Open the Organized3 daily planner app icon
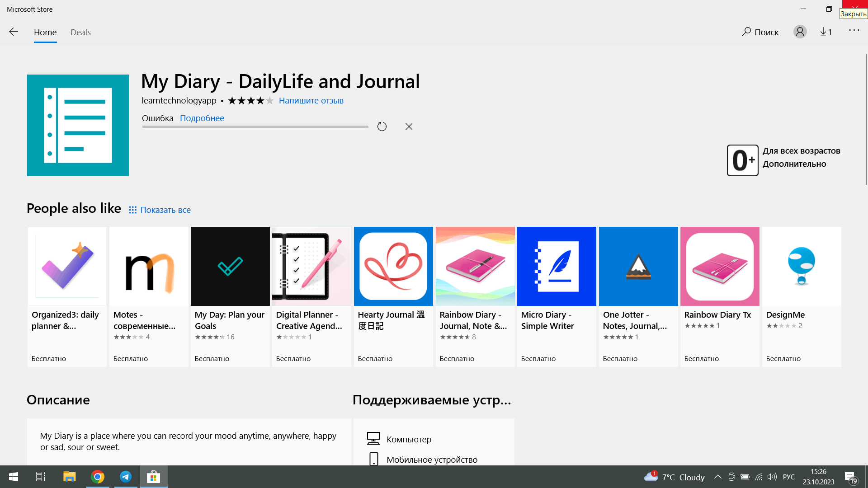This screenshot has width=868, height=488. [67, 266]
